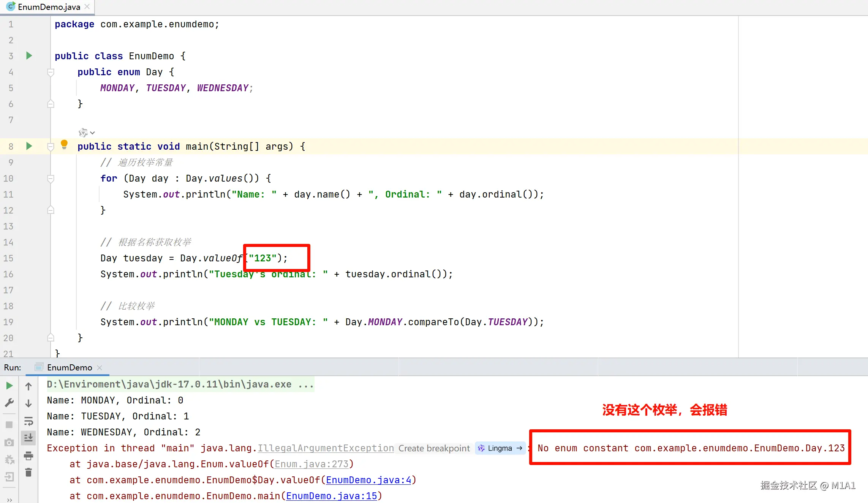The width and height of the screenshot is (868, 503).
Task: Collapse the for loop fold marker
Action: point(51,179)
